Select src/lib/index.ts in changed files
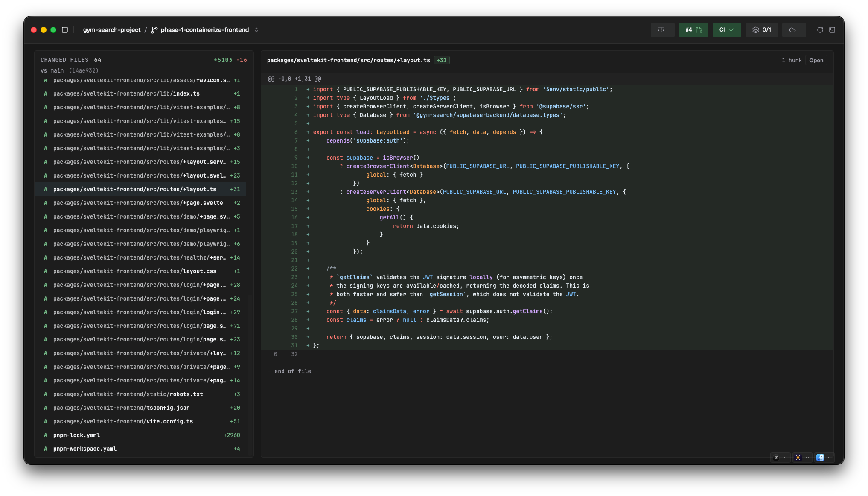The width and height of the screenshot is (868, 496). click(141, 93)
